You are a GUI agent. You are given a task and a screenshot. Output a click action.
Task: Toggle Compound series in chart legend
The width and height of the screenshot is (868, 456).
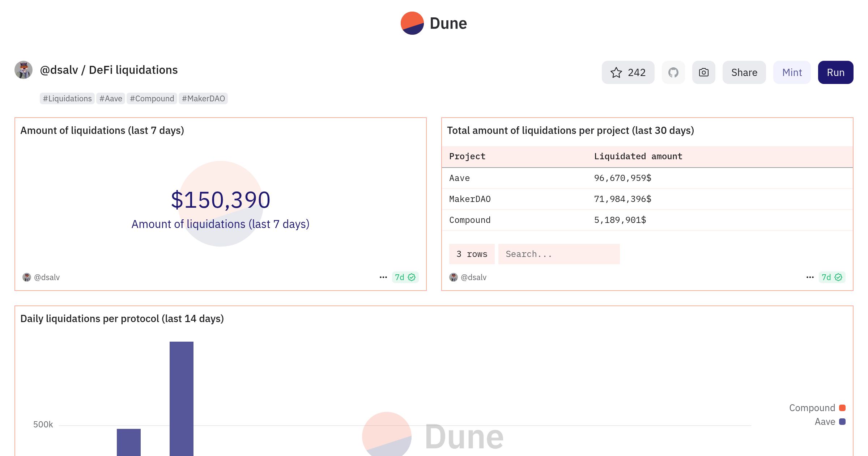tap(817, 408)
